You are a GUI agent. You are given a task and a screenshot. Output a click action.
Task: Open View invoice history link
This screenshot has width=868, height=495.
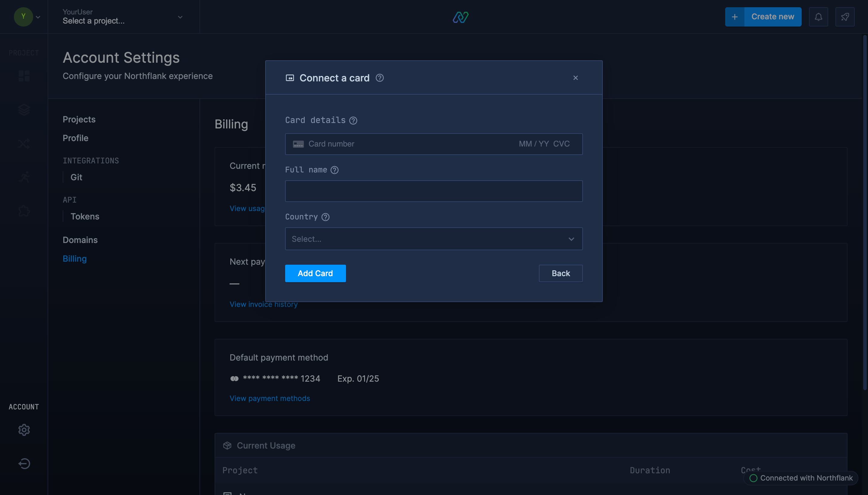(263, 304)
